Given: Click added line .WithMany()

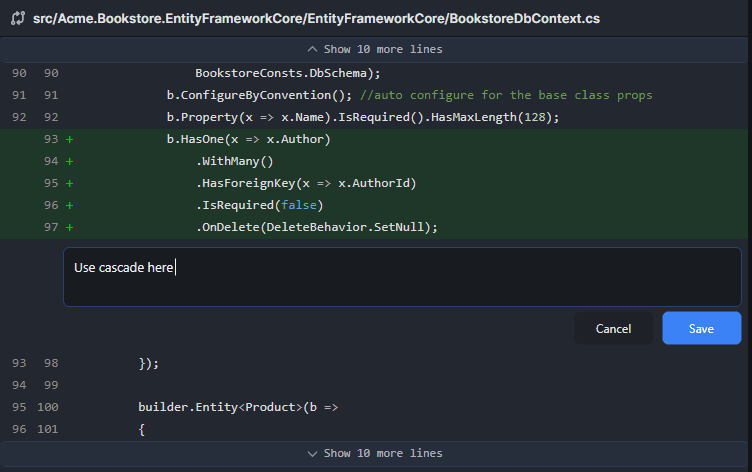Looking at the screenshot, I should (235, 162).
